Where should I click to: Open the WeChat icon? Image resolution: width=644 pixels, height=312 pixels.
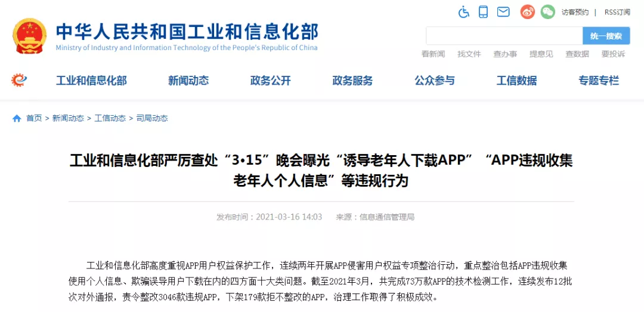[547, 12]
